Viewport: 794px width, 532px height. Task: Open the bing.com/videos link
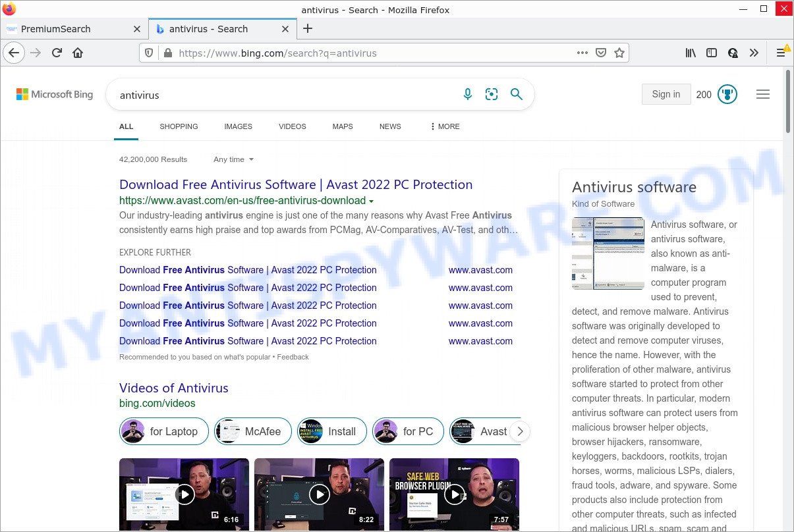coord(157,404)
